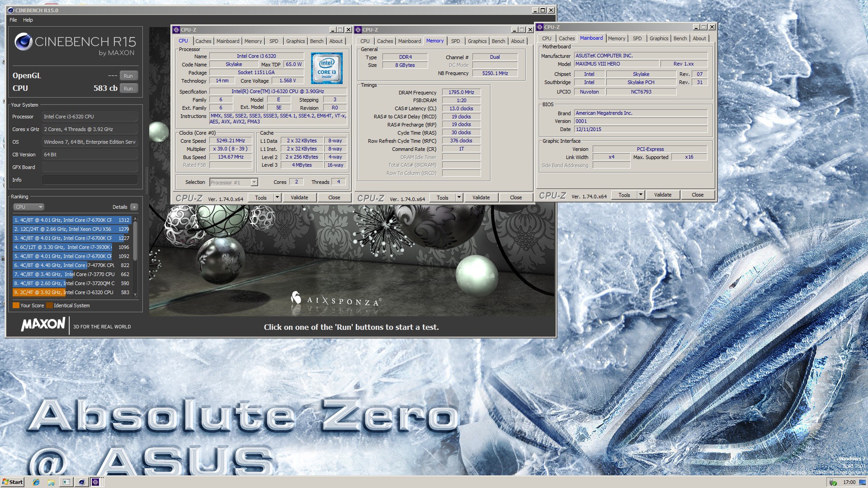The image size is (868, 488).
Task: Click the ranking list vertical scrollbar
Action: pos(135,256)
